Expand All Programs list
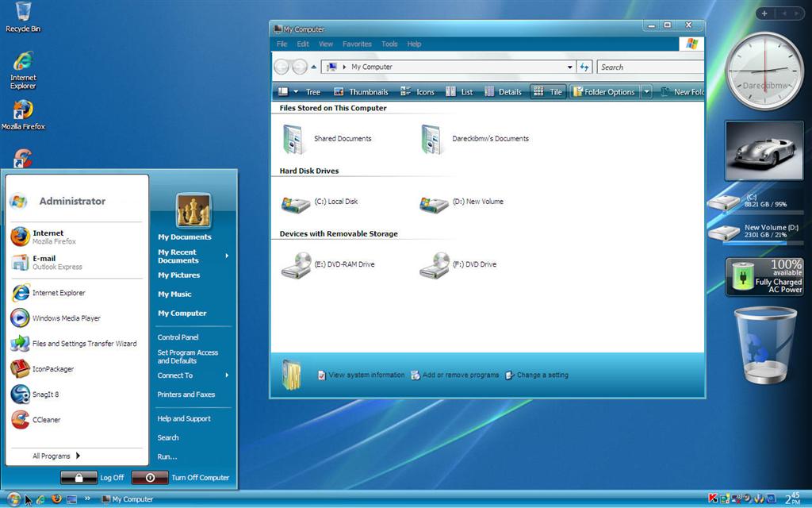This screenshot has width=812, height=508. click(x=56, y=456)
